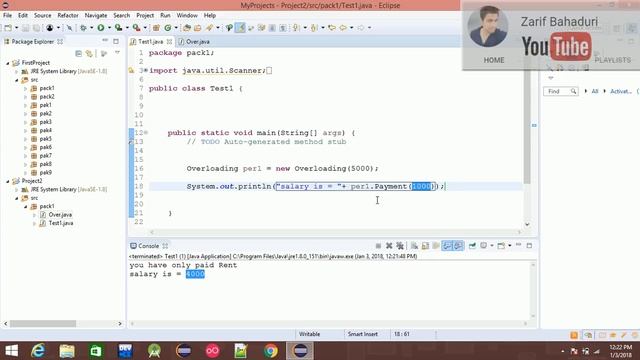Open the Display Selected Console dropdown
640x360 pixels.
(492, 246)
